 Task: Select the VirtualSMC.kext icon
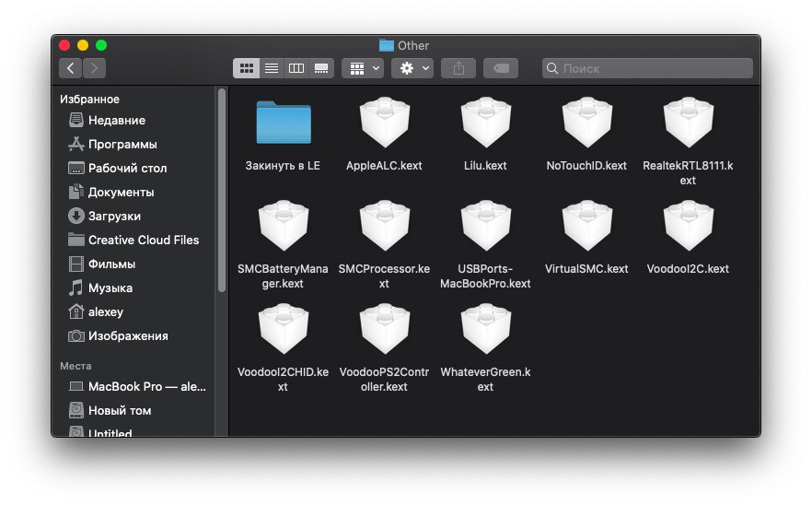(x=586, y=226)
